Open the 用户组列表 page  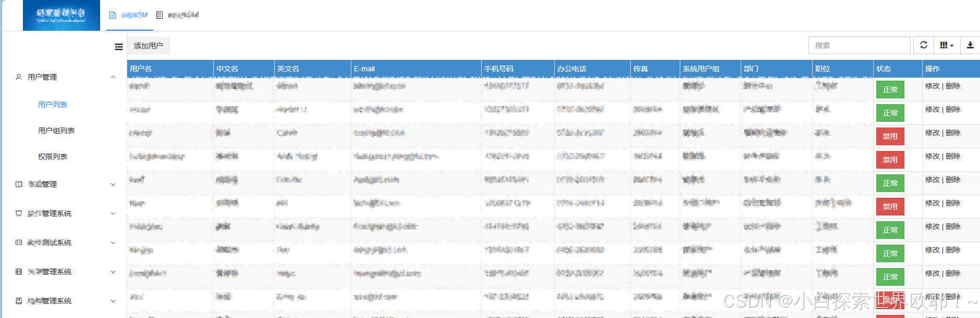[x=56, y=131]
